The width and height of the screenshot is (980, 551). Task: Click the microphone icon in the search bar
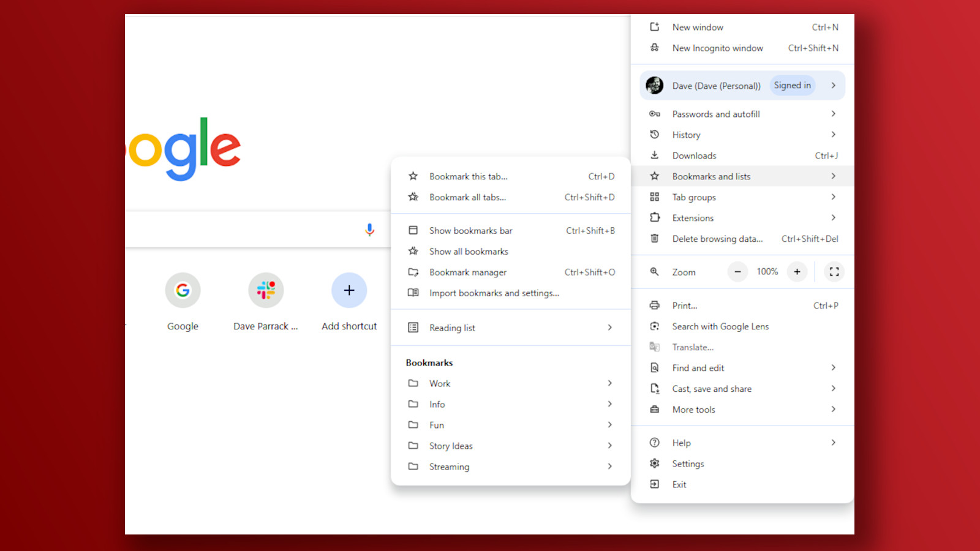pyautogui.click(x=370, y=229)
